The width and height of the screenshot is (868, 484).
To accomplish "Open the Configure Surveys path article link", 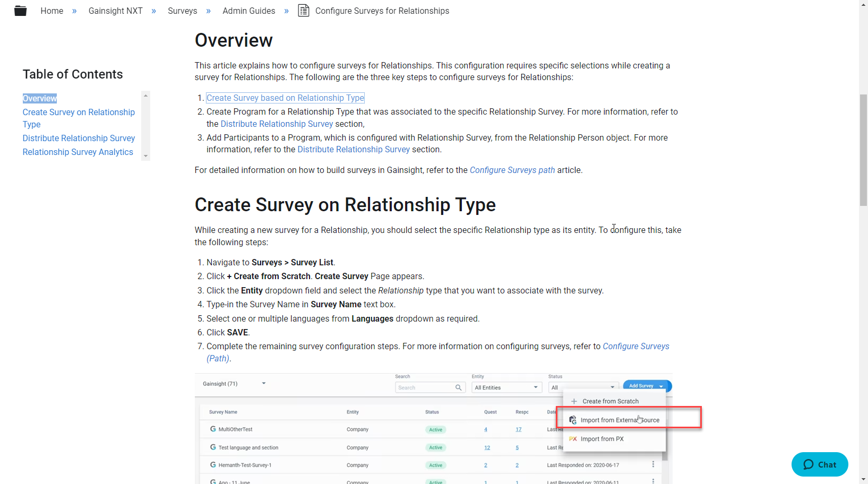I will (x=512, y=170).
